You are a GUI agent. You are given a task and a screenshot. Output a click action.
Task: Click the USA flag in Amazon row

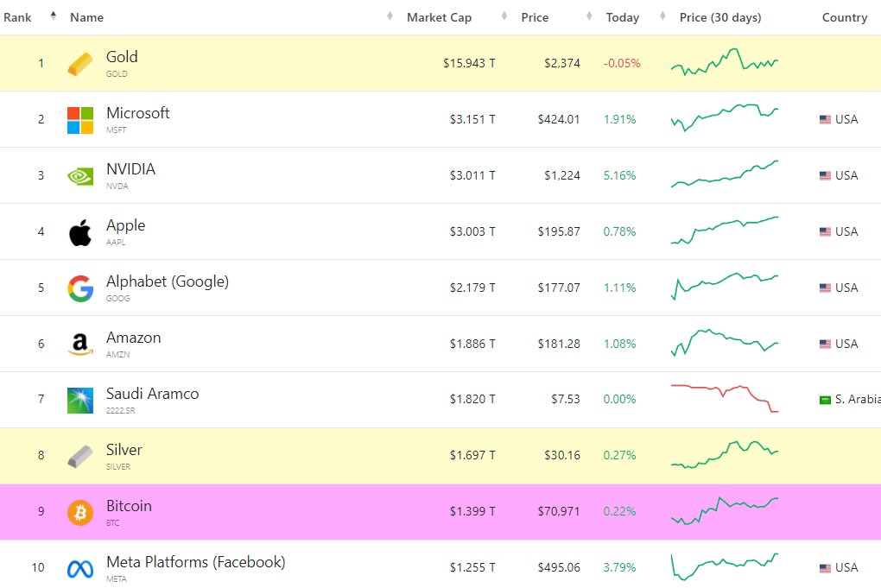click(825, 344)
